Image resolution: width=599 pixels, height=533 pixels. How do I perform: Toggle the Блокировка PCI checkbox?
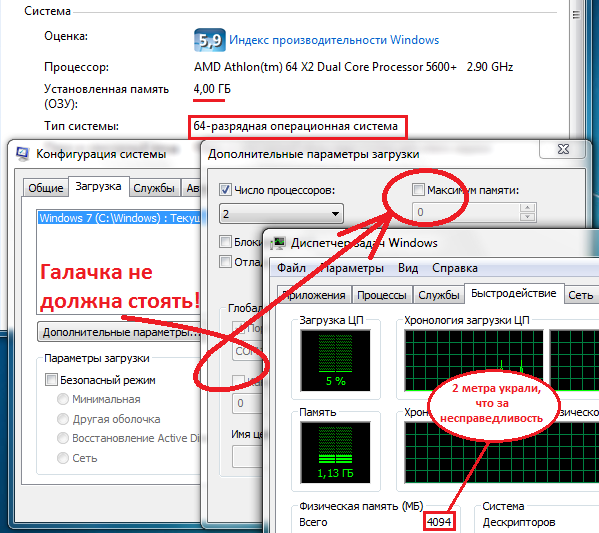225,241
